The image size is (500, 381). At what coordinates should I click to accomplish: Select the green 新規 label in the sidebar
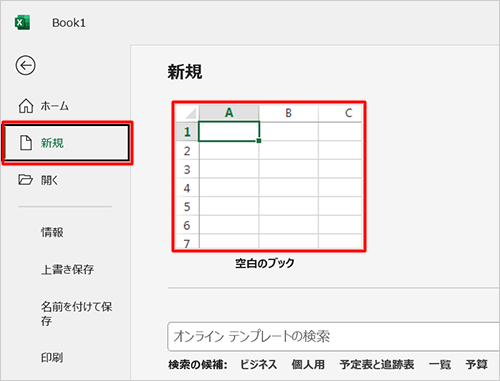52,143
